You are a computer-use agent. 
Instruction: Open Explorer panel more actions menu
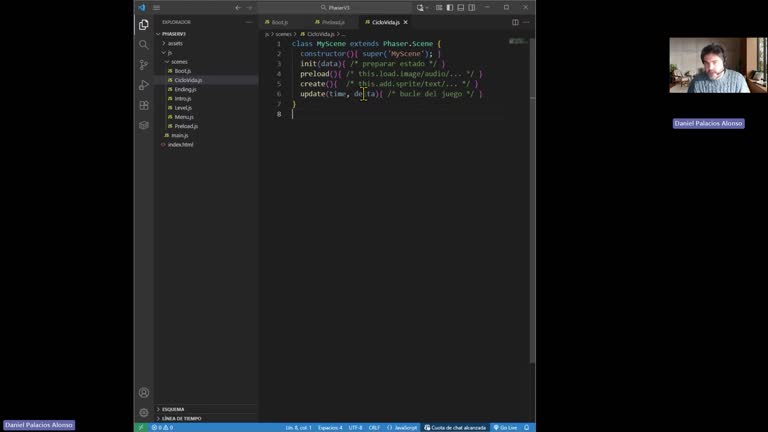(249, 22)
